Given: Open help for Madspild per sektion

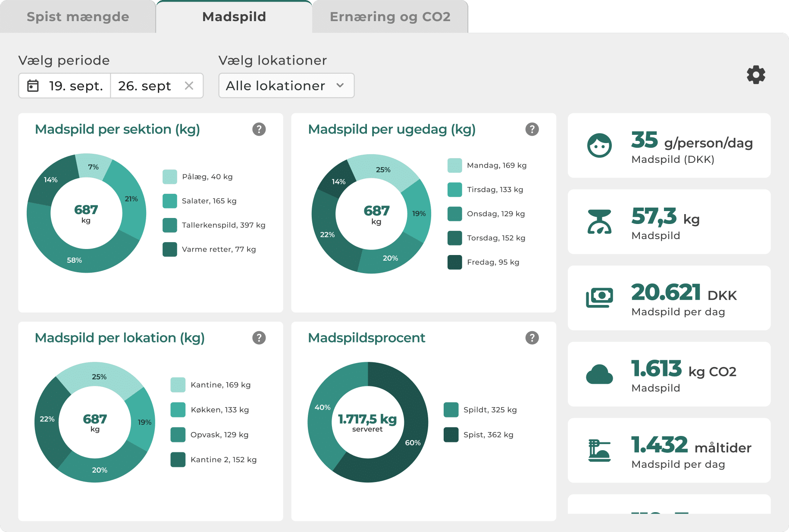Looking at the screenshot, I should [x=259, y=129].
